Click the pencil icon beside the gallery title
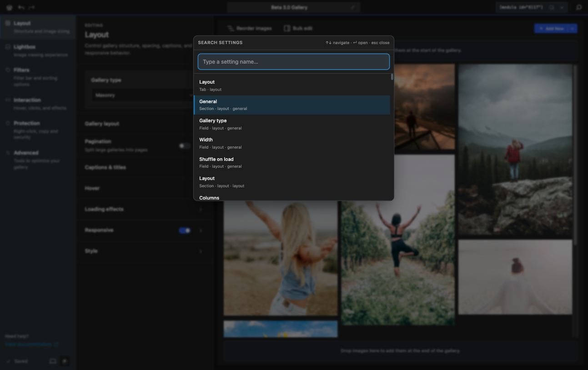588x370 pixels. (352, 7)
